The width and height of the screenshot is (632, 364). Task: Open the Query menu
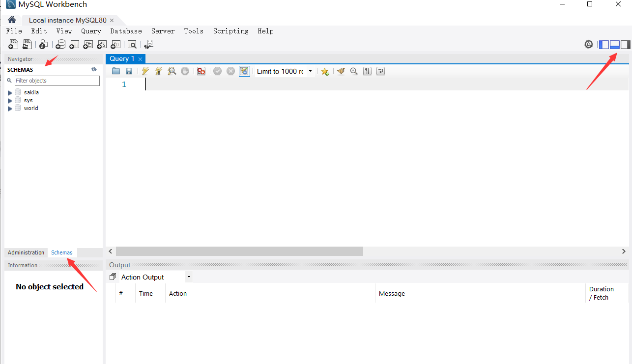click(91, 31)
